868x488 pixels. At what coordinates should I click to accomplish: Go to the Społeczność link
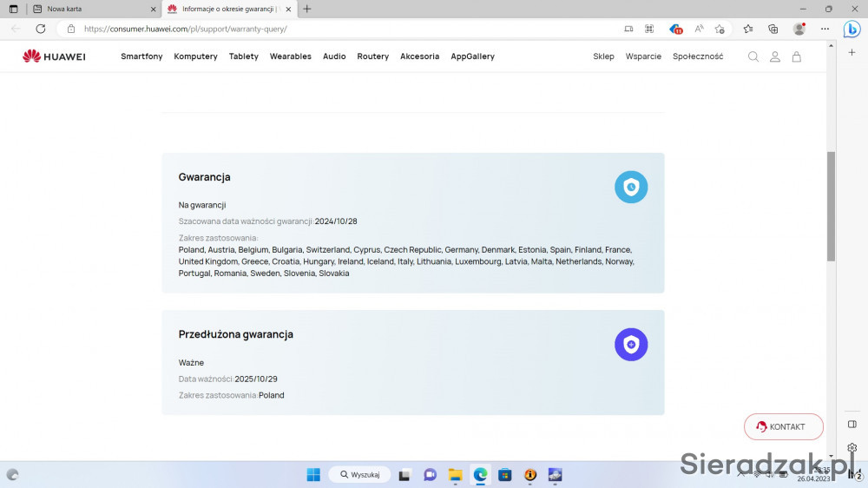click(698, 56)
